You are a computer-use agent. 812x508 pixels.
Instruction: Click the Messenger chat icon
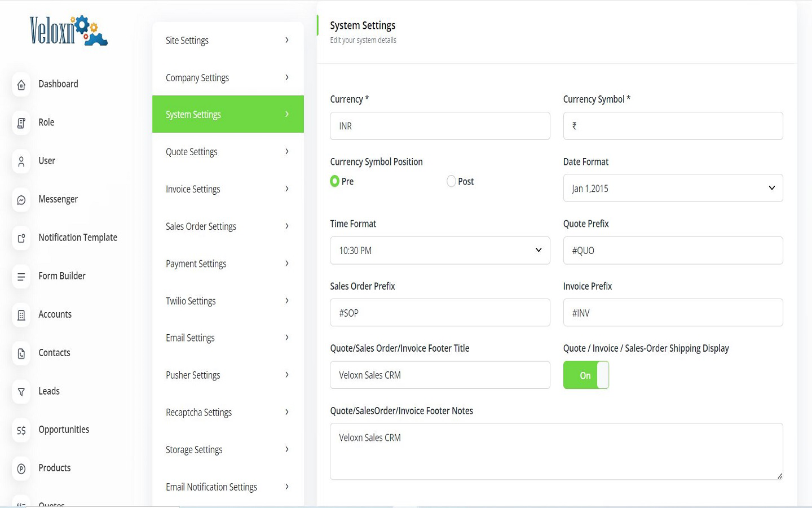21,200
